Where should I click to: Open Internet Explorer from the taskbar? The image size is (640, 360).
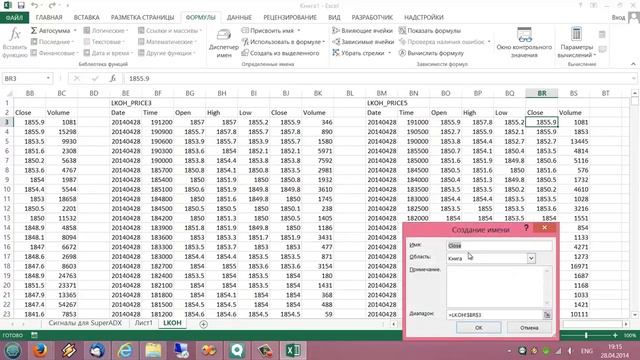point(125,351)
